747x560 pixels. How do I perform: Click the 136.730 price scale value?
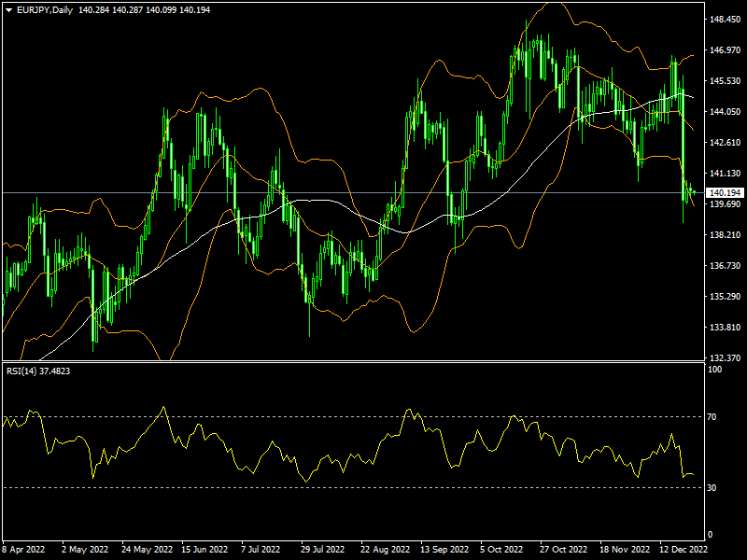[x=725, y=265]
